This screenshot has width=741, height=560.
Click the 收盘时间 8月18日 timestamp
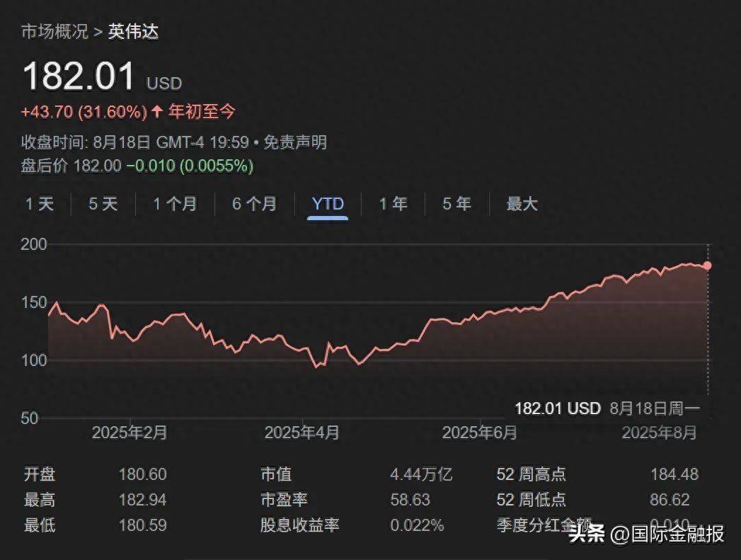coord(134,142)
